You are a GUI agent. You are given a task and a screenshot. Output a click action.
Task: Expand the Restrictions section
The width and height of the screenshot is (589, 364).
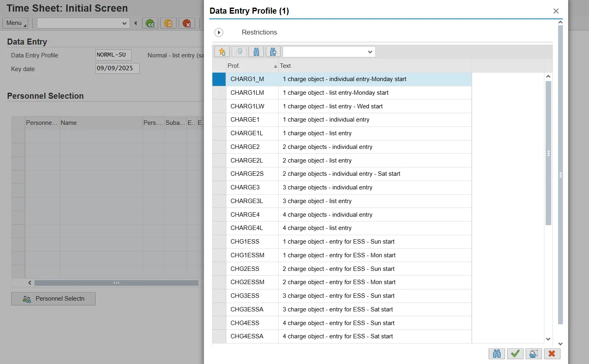(219, 33)
